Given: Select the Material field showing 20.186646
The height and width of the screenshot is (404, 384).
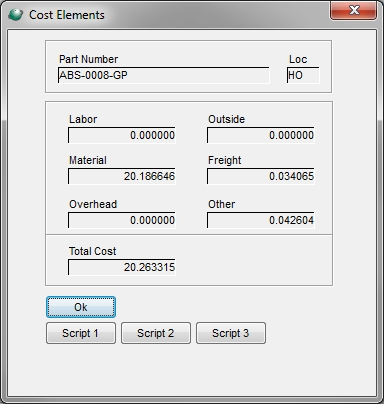Looking at the screenshot, I should point(122,176).
